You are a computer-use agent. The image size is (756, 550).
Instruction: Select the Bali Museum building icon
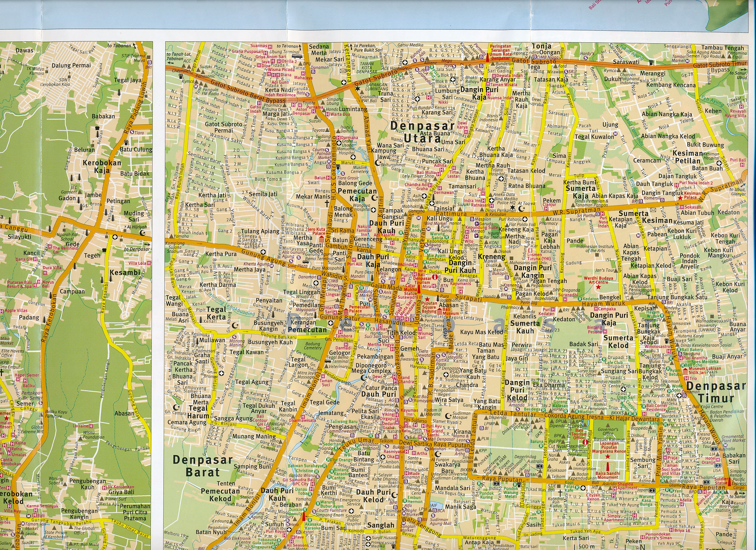coord(440,311)
